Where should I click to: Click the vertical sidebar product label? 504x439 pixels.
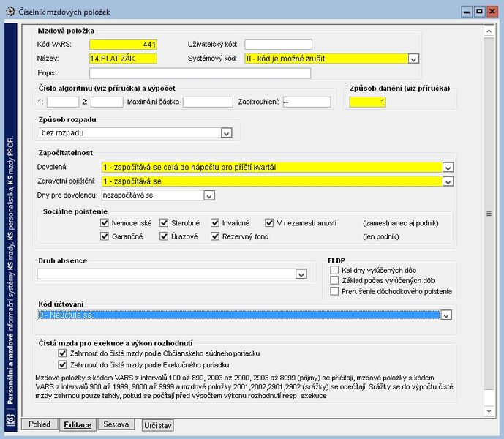(11, 271)
